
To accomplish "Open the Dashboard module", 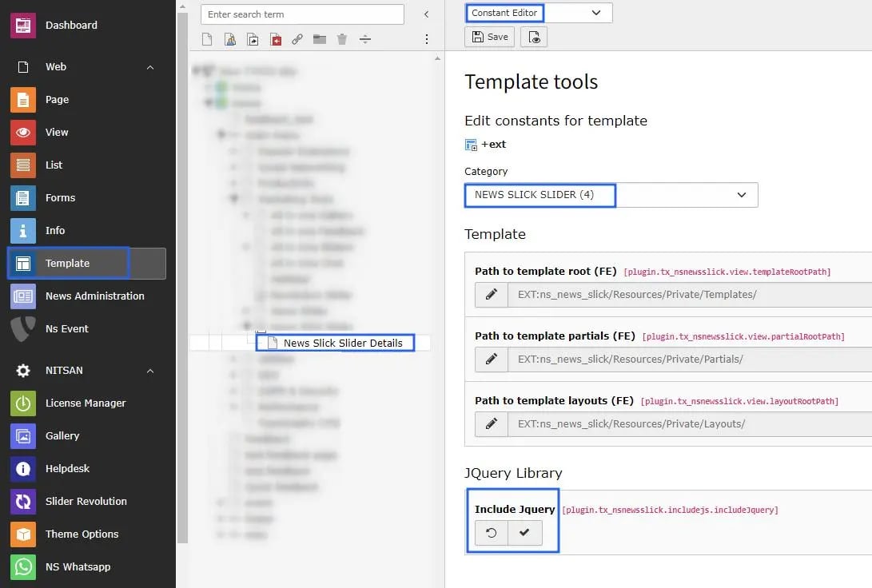I will 56,25.
